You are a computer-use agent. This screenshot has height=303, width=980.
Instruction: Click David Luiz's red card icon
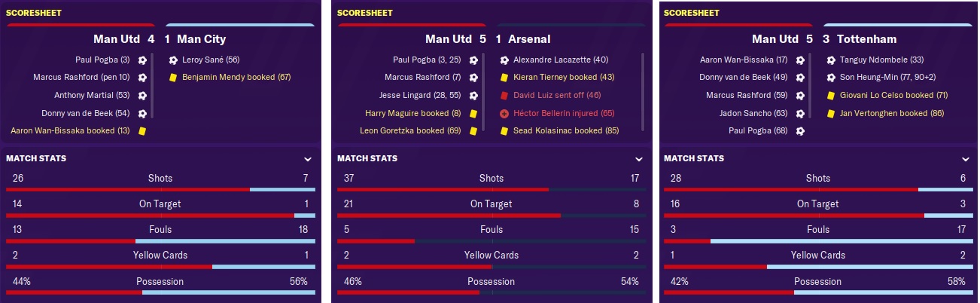pos(505,95)
